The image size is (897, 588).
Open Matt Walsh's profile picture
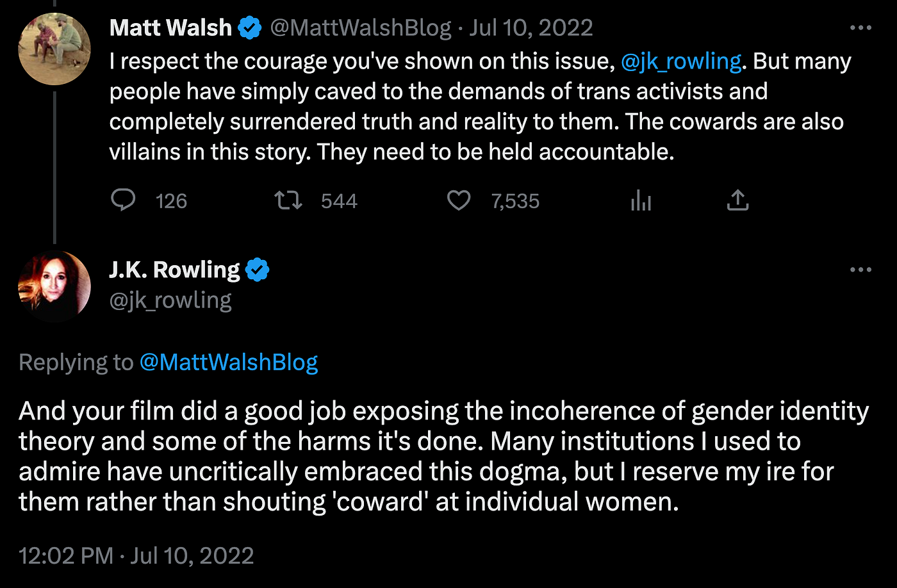(54, 49)
